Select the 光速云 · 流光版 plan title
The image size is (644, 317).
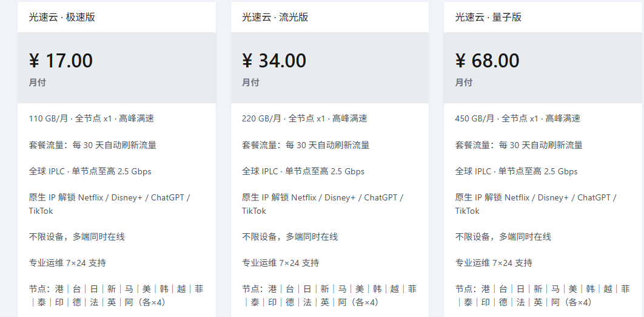coord(275,17)
